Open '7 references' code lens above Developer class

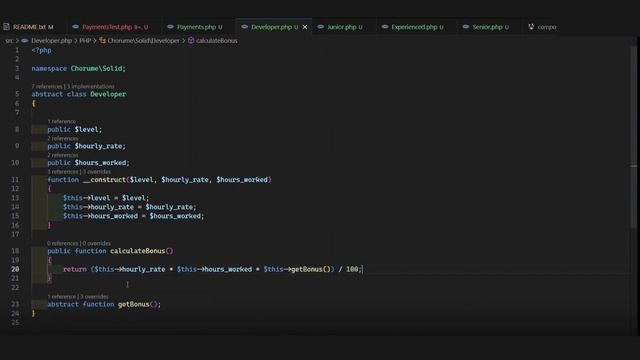pos(47,87)
